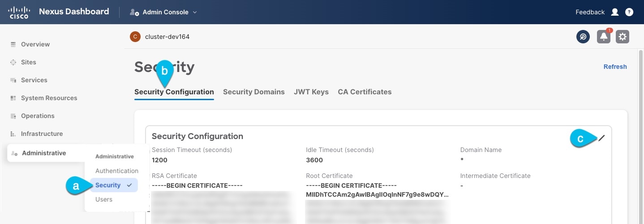Click the circular refresh icon beside the bell
The width and height of the screenshot is (644, 224).
coord(583,37)
